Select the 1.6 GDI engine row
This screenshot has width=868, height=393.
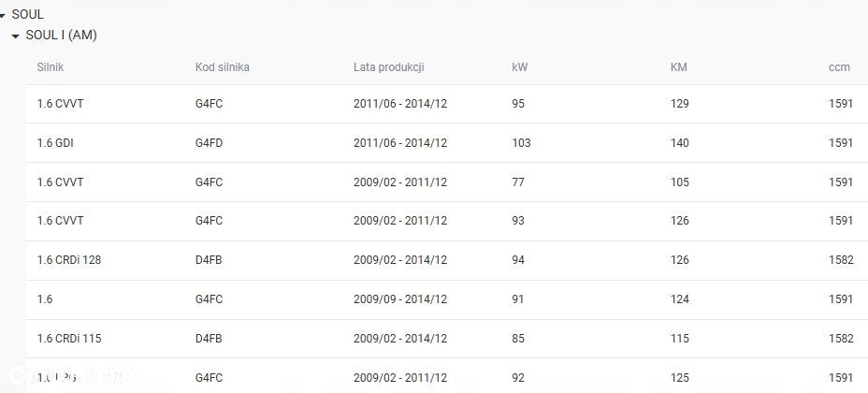point(56,143)
